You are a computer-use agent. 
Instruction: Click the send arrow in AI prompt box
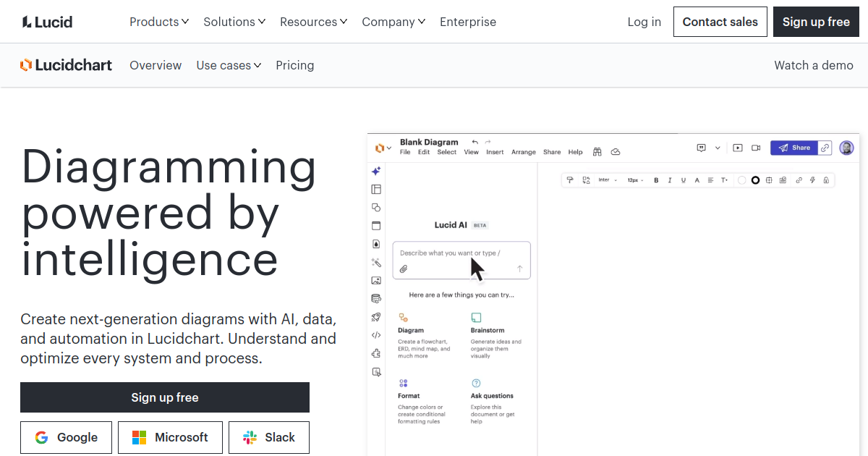tap(519, 269)
